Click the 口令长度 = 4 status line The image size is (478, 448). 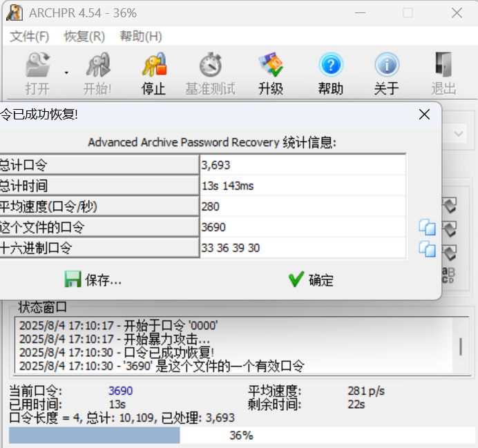(122, 418)
